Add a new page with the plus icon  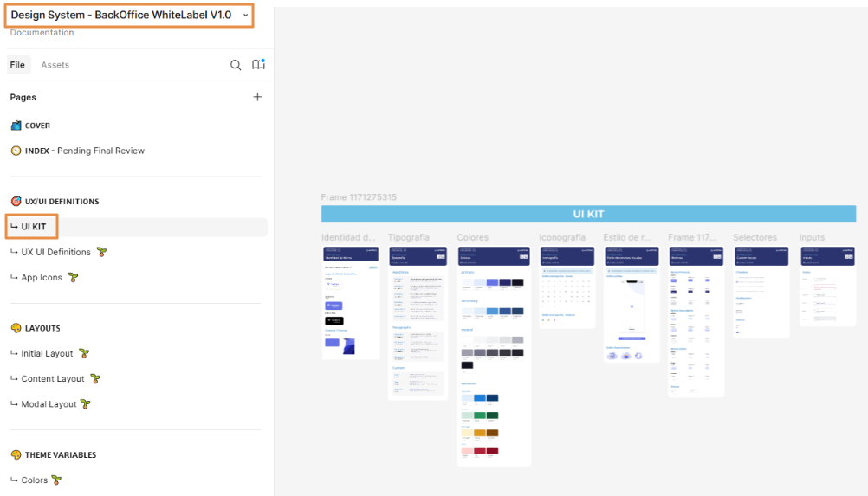(x=257, y=97)
